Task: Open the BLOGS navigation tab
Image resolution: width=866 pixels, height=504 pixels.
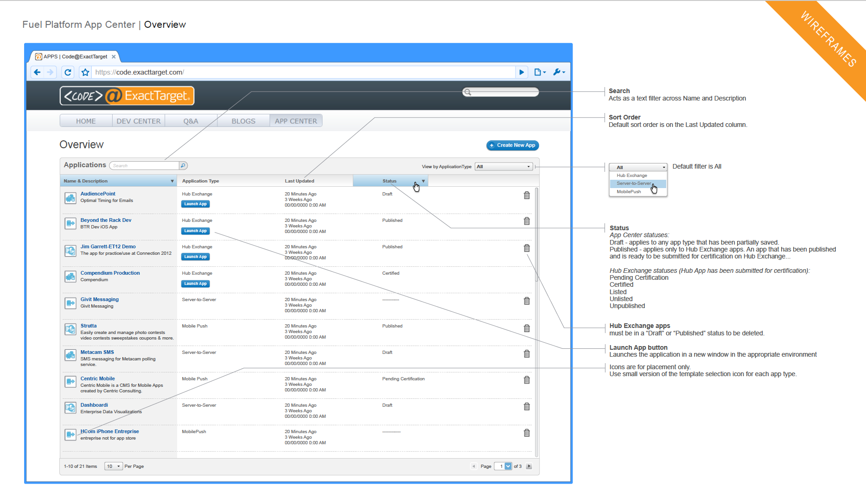Action: pos(243,121)
